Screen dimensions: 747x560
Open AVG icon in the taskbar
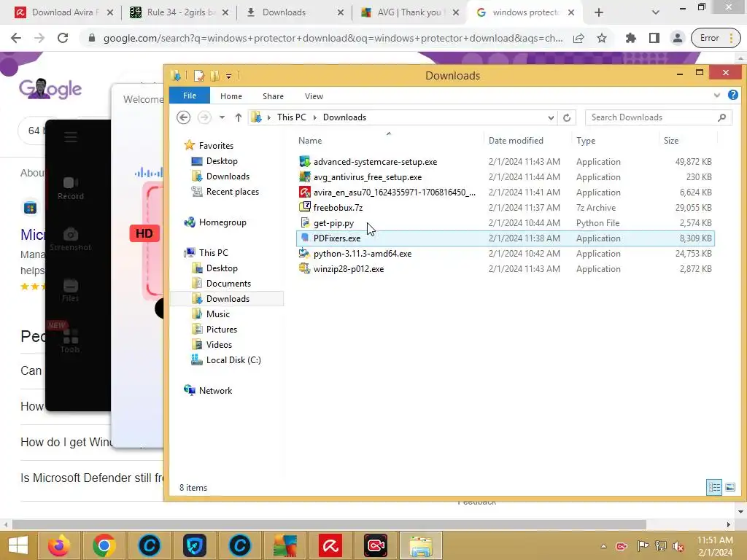(285, 545)
